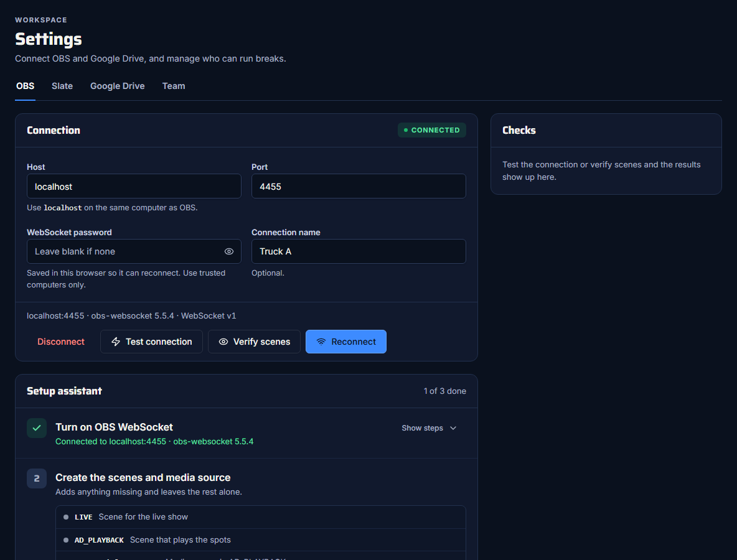Click the Test connection button
This screenshot has width=737, height=560.
(151, 342)
